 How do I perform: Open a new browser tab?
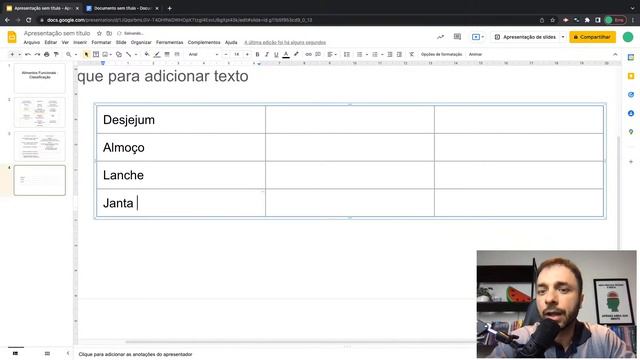(x=169, y=8)
